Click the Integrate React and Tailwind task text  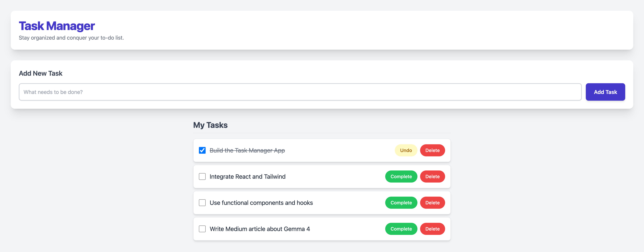(x=247, y=177)
